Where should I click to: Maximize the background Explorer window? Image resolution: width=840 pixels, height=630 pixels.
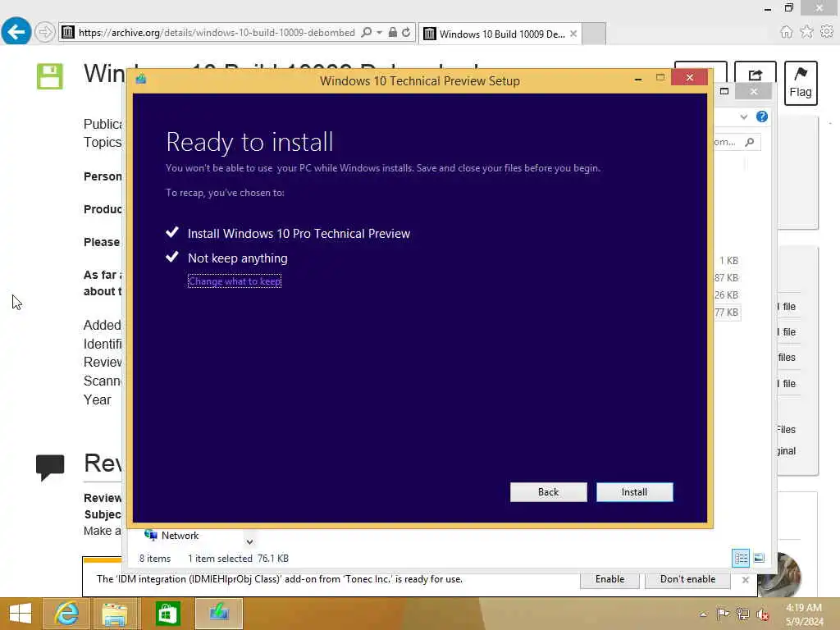[x=724, y=91]
